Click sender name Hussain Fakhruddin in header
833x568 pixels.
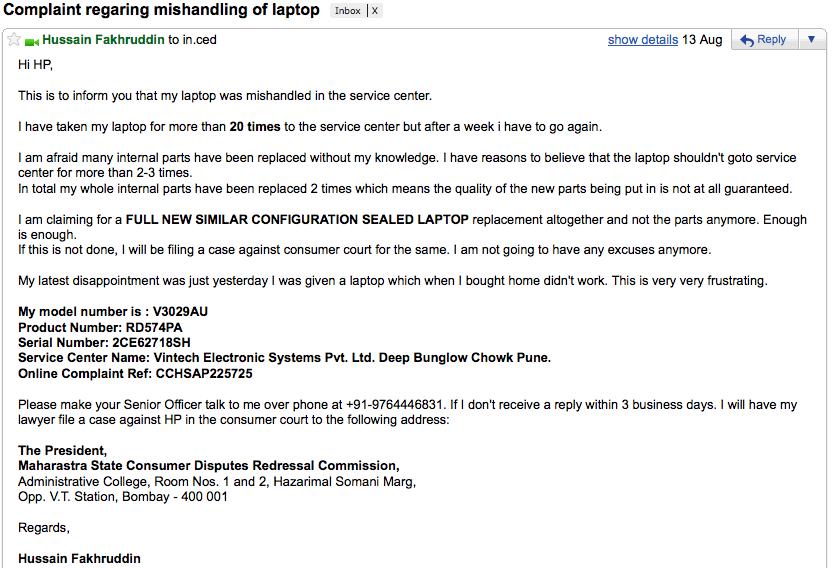click(103, 40)
